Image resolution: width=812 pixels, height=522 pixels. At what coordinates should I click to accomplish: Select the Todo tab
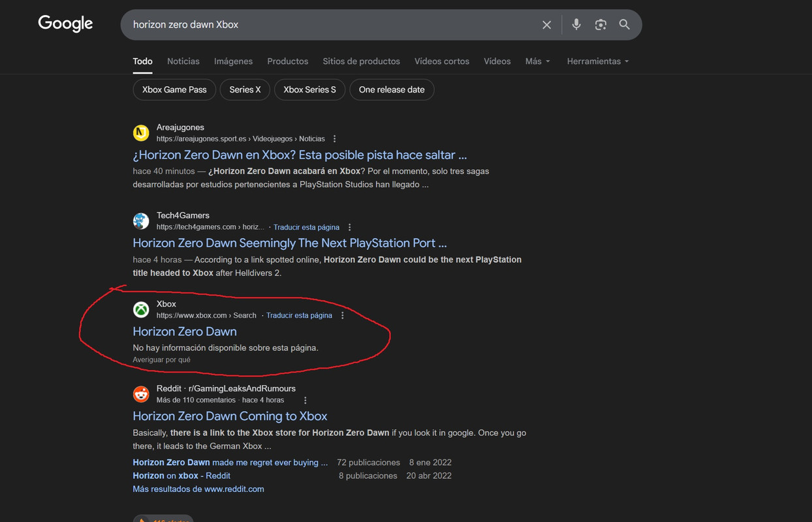[143, 61]
